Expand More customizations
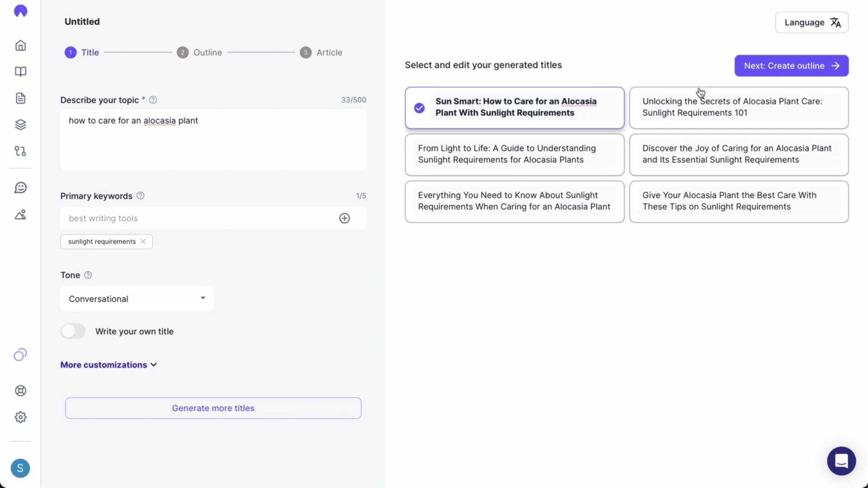This screenshot has height=488, width=868. [x=108, y=365]
